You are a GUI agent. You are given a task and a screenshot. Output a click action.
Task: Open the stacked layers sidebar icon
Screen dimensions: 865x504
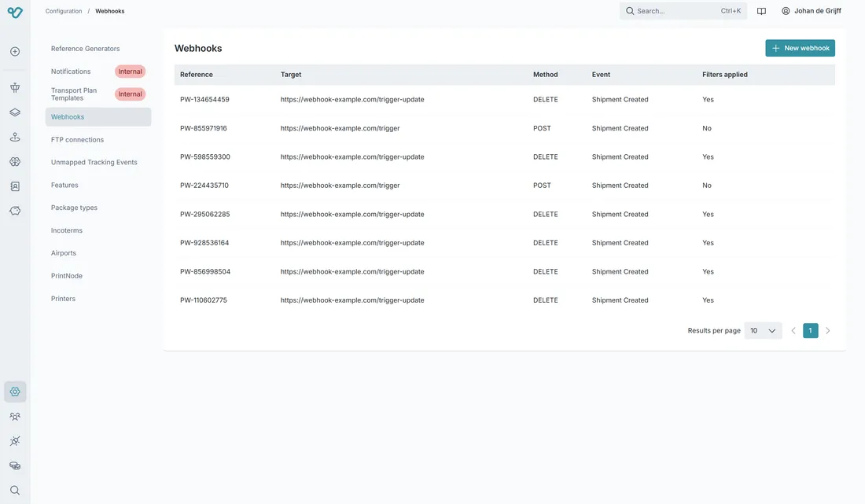pos(15,112)
